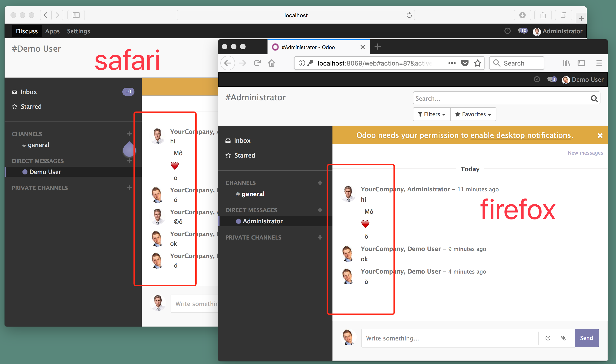Viewport: 616px width, 364px height.
Task: Click Firefox URL bar localhost:8069
Action: pyautogui.click(x=374, y=63)
